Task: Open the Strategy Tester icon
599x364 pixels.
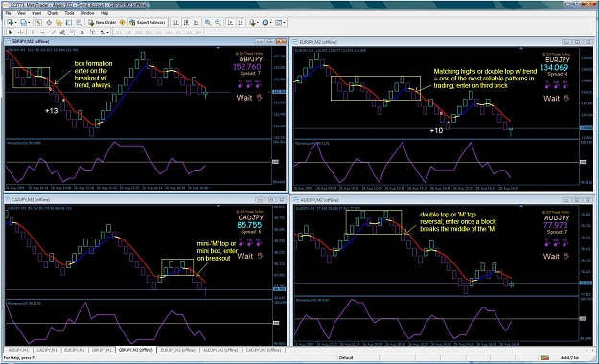Action: click(x=79, y=23)
